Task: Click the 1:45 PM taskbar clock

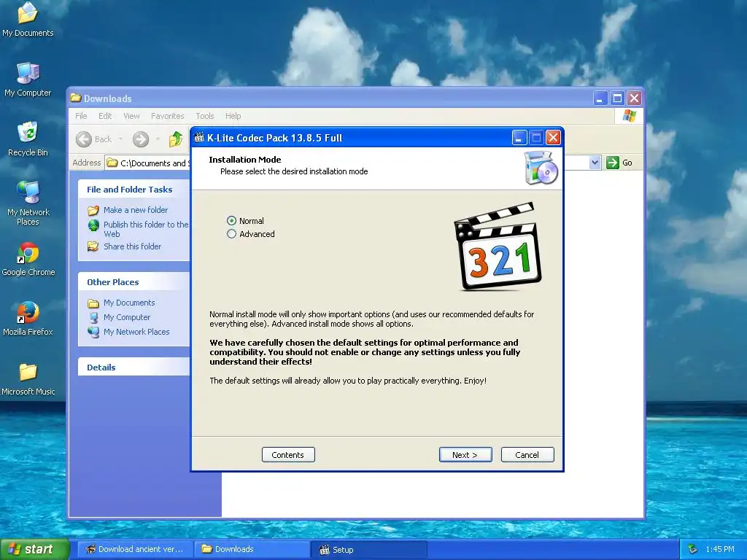Action: pyautogui.click(x=720, y=549)
